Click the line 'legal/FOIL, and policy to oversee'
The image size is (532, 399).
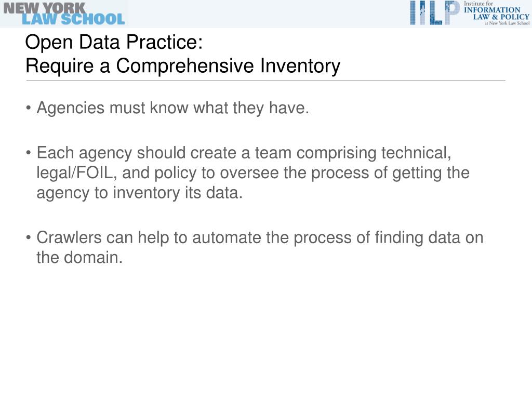tap(253, 173)
